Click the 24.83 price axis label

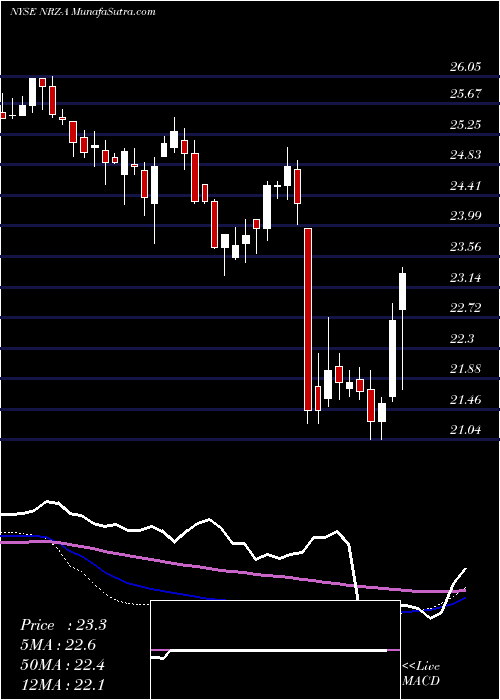[x=465, y=155]
